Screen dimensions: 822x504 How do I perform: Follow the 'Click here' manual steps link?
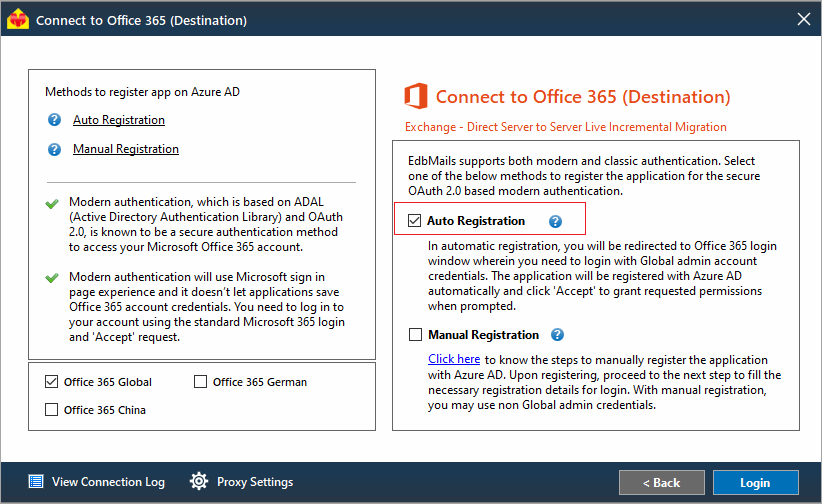[x=454, y=359]
